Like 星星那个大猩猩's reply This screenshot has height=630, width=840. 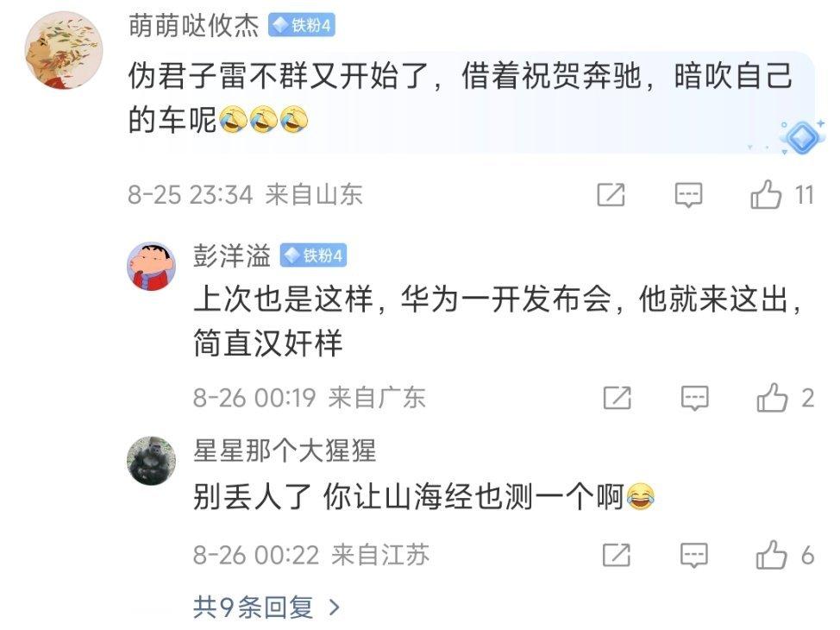click(771, 554)
